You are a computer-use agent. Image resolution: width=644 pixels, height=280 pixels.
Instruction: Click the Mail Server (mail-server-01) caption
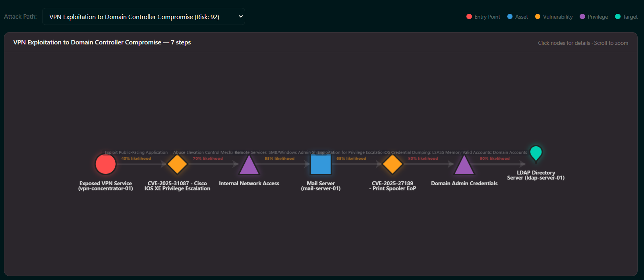[321, 186]
